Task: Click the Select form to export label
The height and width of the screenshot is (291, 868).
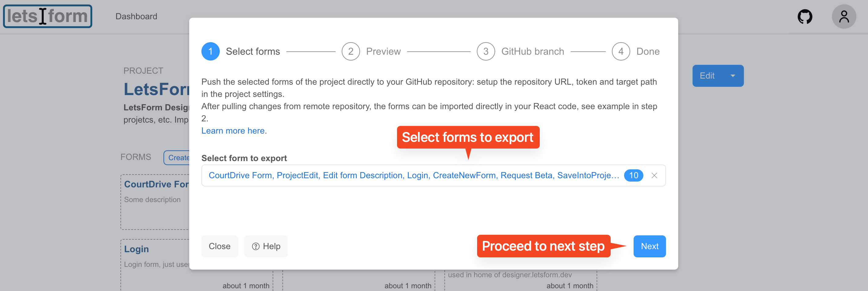Action: (244, 158)
